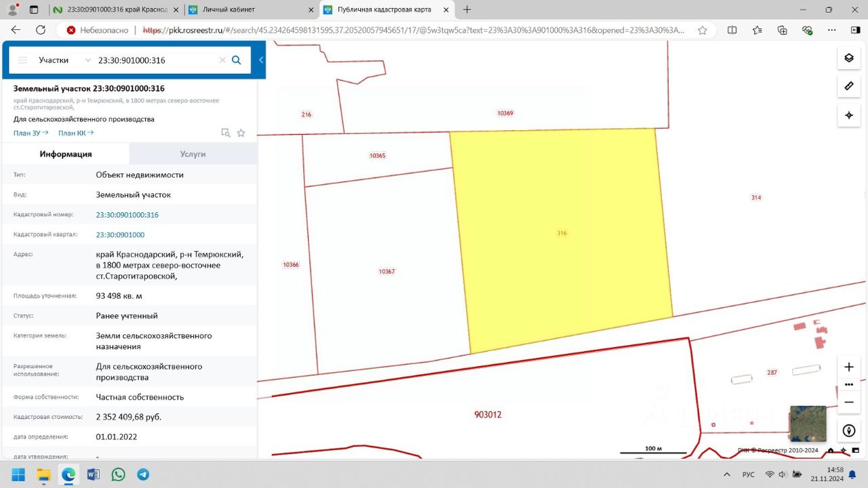868x488 pixels.
Task: Switch to the Услуги tab
Action: [x=193, y=154]
